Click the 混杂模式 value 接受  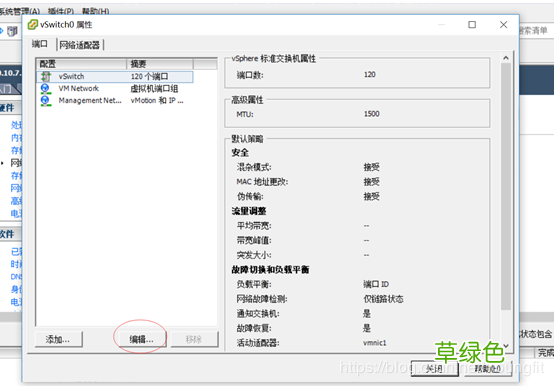coord(371,167)
